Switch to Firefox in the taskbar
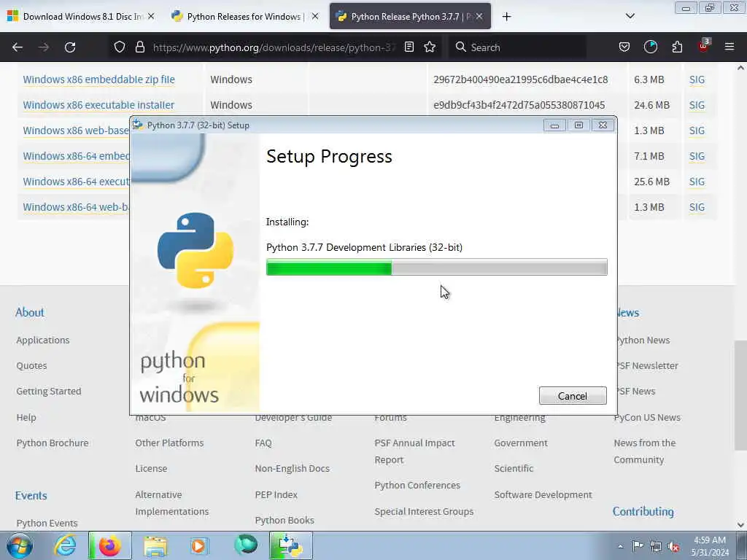747x560 pixels. pos(109,545)
